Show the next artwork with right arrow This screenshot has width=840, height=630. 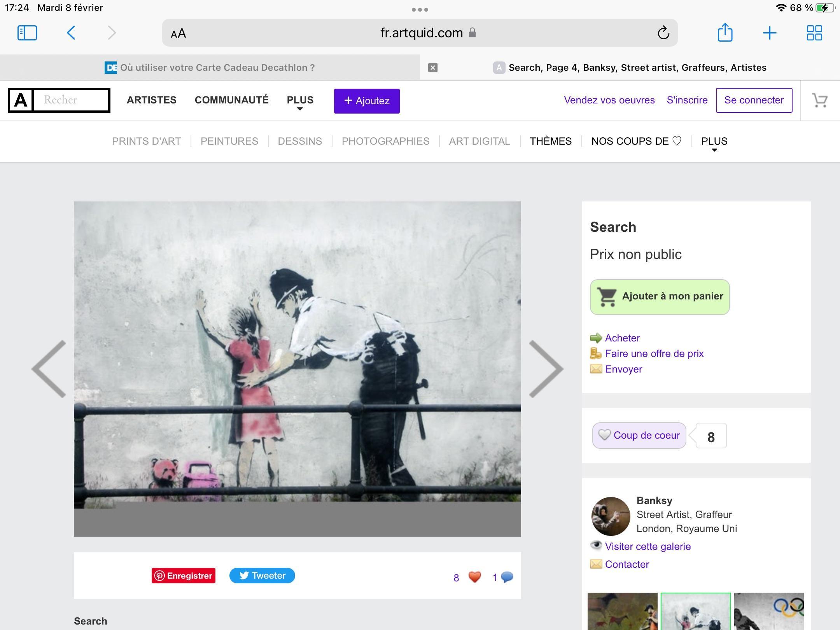point(546,369)
